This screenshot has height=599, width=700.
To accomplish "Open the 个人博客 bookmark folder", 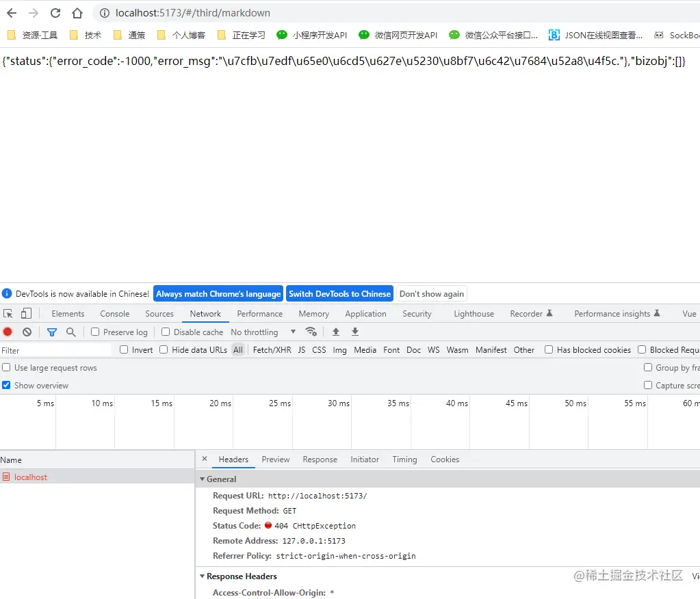I will (x=181, y=36).
